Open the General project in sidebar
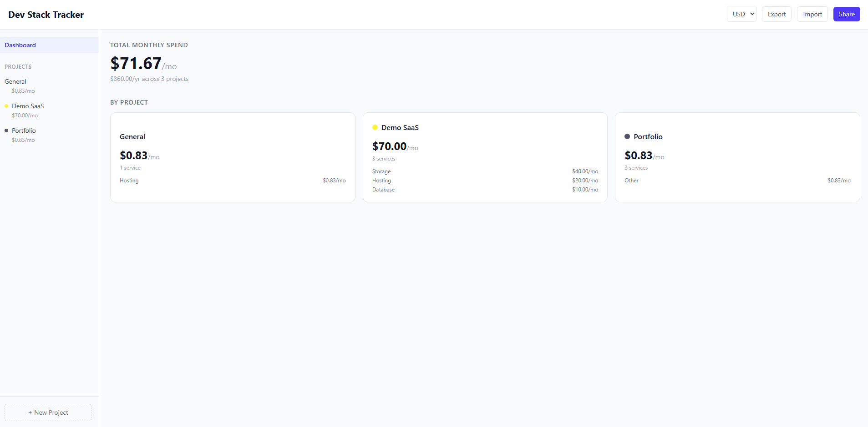Screen dimensions: 868x427 [15, 81]
